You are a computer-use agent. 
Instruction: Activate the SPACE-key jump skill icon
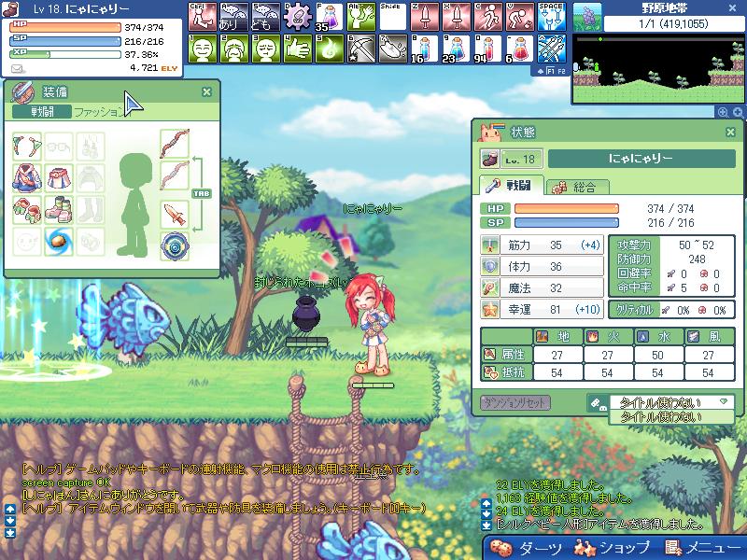click(552, 16)
